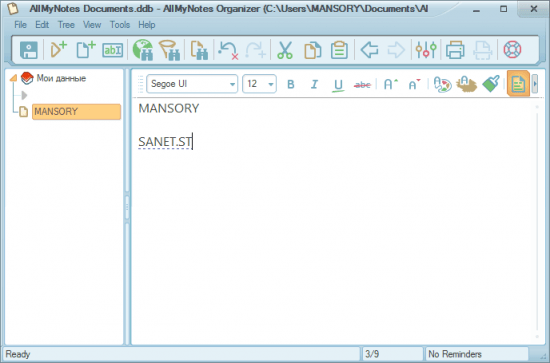Select the Мои данные root node
Image resolution: width=550 pixels, height=363 pixels.
[61, 78]
